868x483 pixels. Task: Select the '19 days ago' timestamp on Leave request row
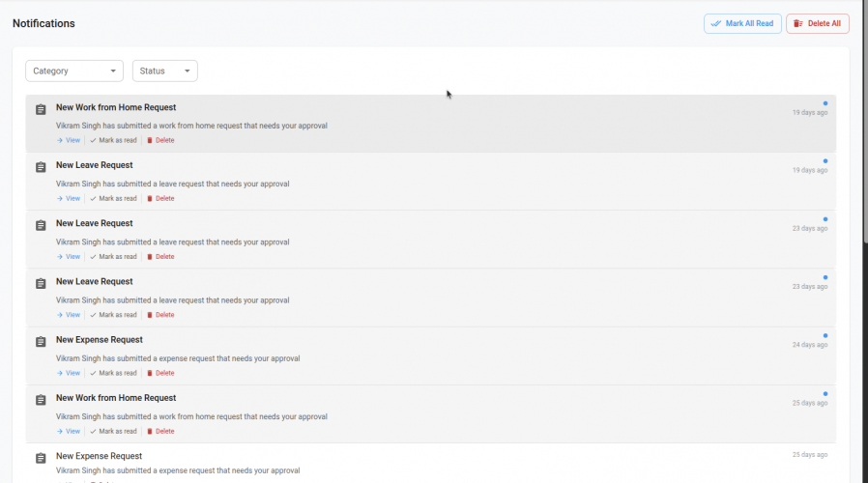[x=809, y=170]
